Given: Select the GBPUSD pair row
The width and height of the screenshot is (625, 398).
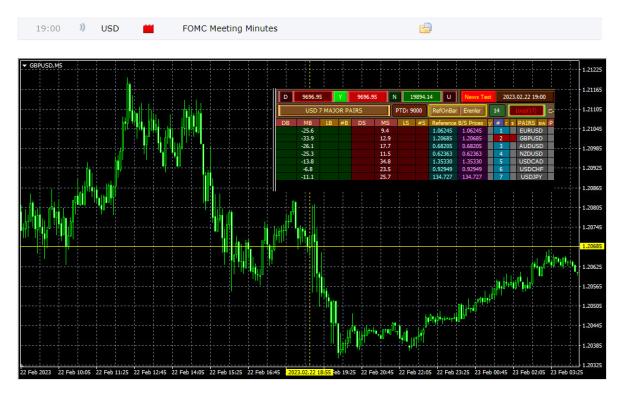Looking at the screenshot, I should pyautogui.click(x=531, y=138).
